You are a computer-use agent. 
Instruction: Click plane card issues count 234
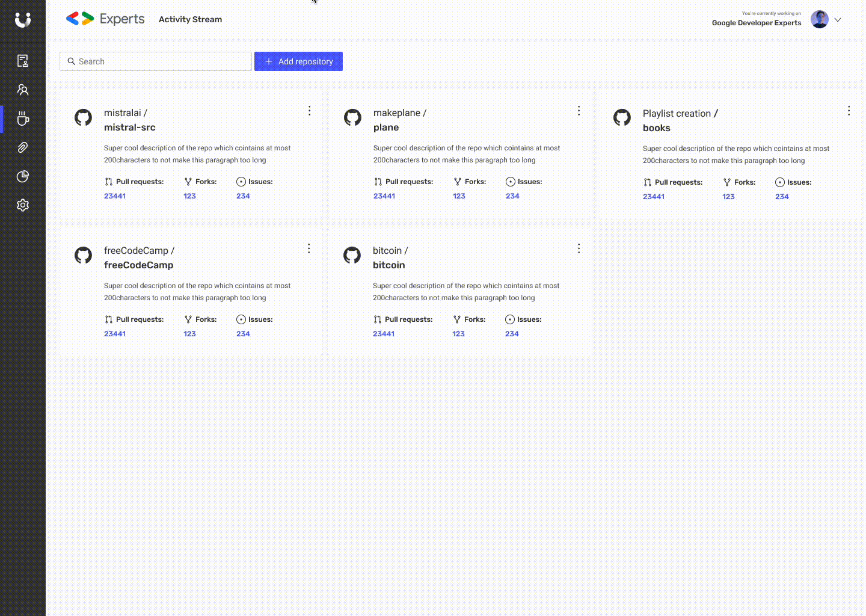[512, 196]
